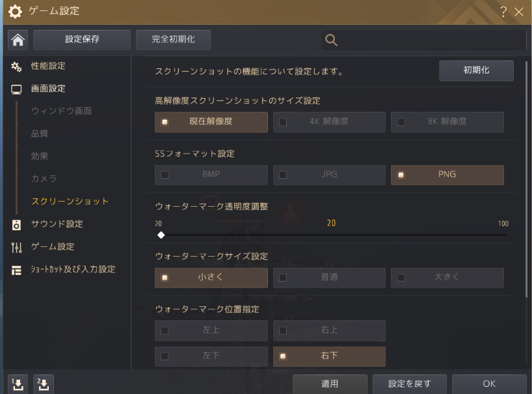Select 左上 watermark position

[x=211, y=330]
